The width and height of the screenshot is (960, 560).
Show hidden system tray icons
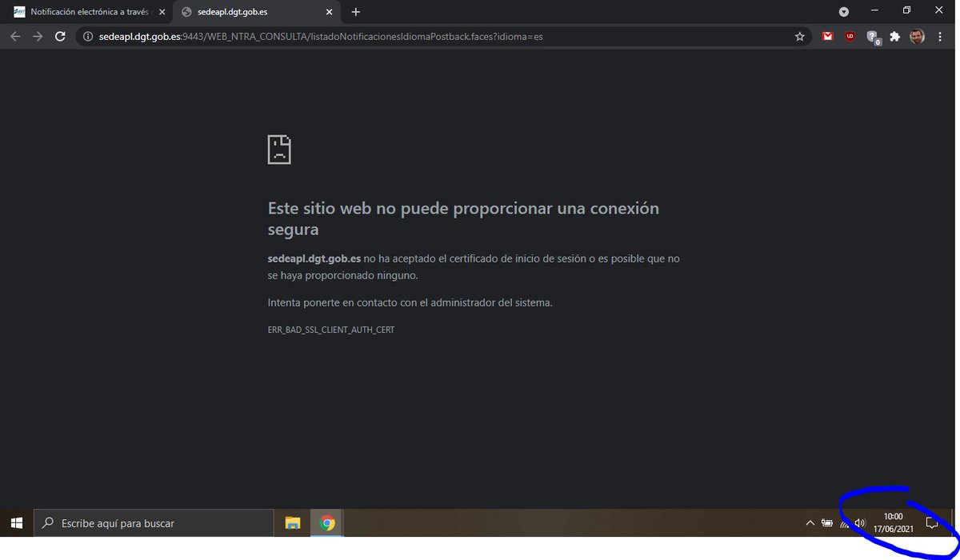(x=810, y=523)
